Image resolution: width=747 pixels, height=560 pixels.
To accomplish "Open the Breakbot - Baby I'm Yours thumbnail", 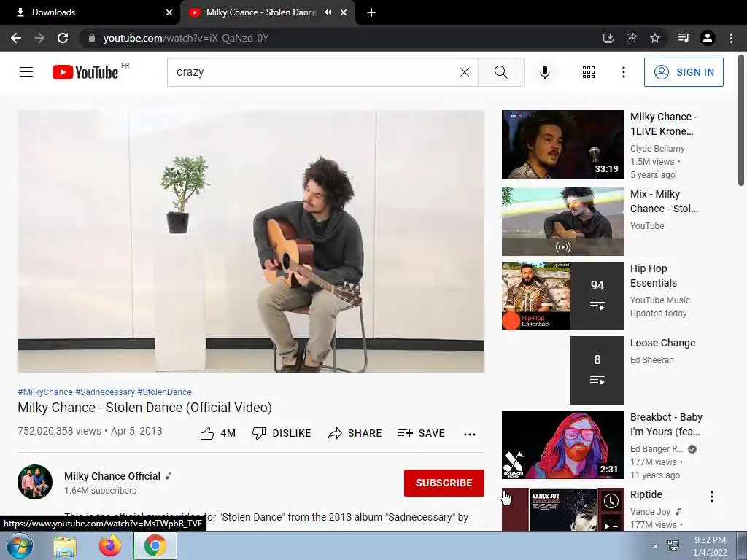I will coord(562,444).
